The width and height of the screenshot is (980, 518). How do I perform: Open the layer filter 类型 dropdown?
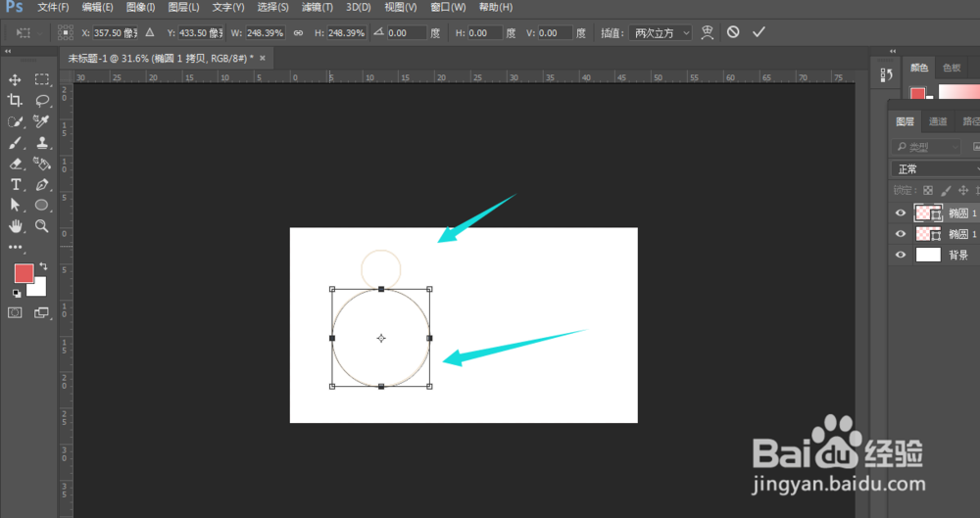point(925,147)
